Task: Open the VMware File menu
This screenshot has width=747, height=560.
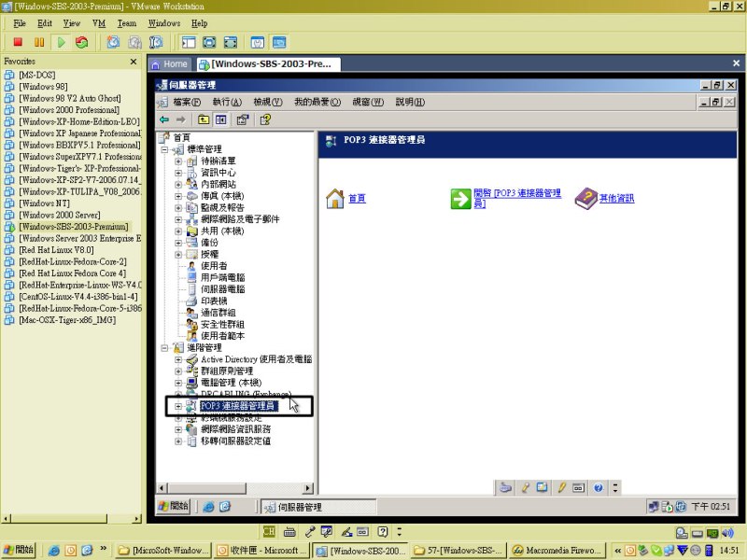Action: [x=19, y=23]
